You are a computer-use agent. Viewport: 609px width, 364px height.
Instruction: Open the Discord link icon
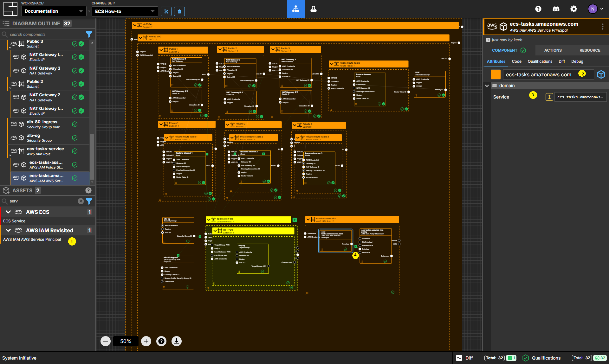[556, 9]
